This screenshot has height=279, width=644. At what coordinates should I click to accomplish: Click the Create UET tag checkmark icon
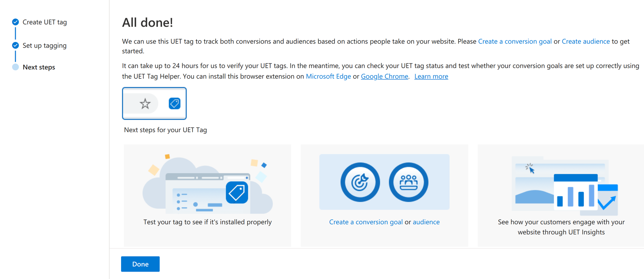(x=15, y=22)
